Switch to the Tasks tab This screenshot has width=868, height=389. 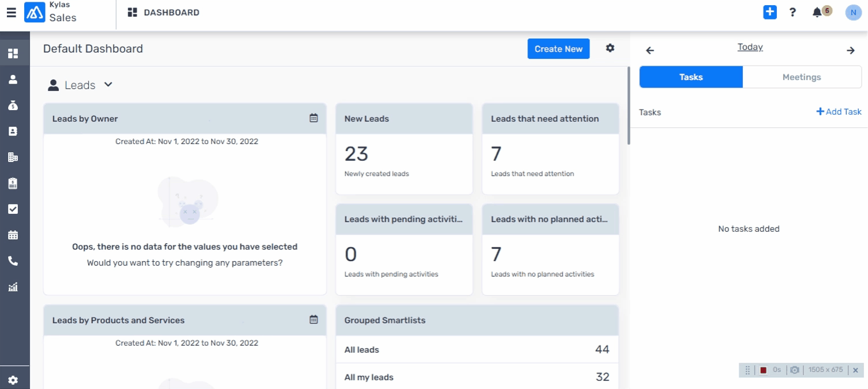pos(691,77)
